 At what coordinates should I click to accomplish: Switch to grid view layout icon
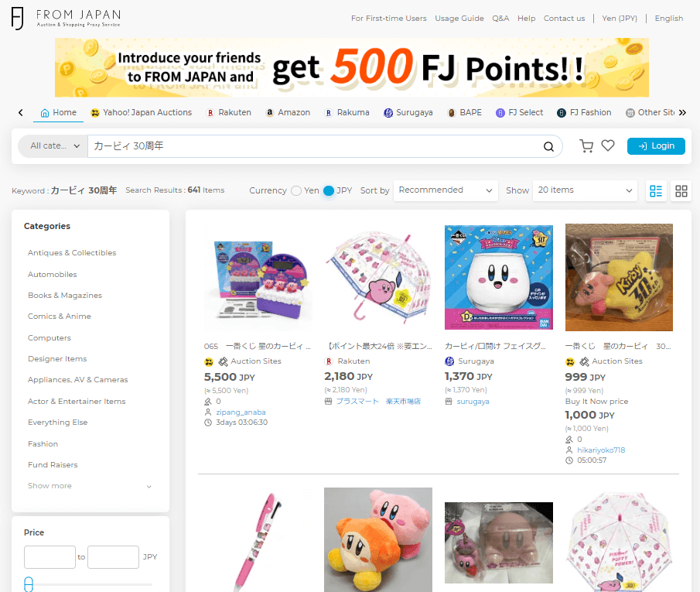[x=681, y=191]
